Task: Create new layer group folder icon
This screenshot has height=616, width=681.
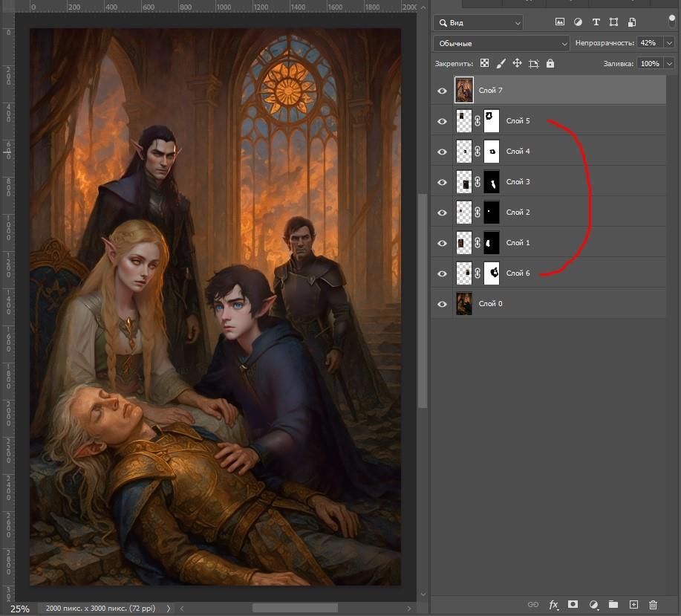Action: coord(613,605)
